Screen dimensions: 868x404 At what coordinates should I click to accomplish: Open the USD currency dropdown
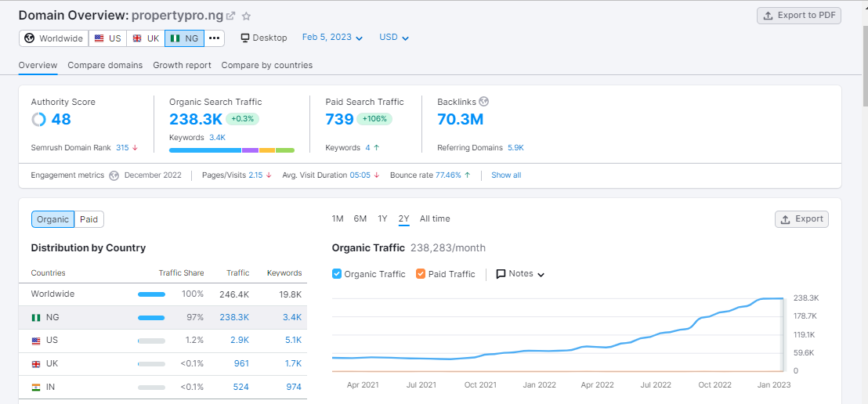tap(393, 38)
